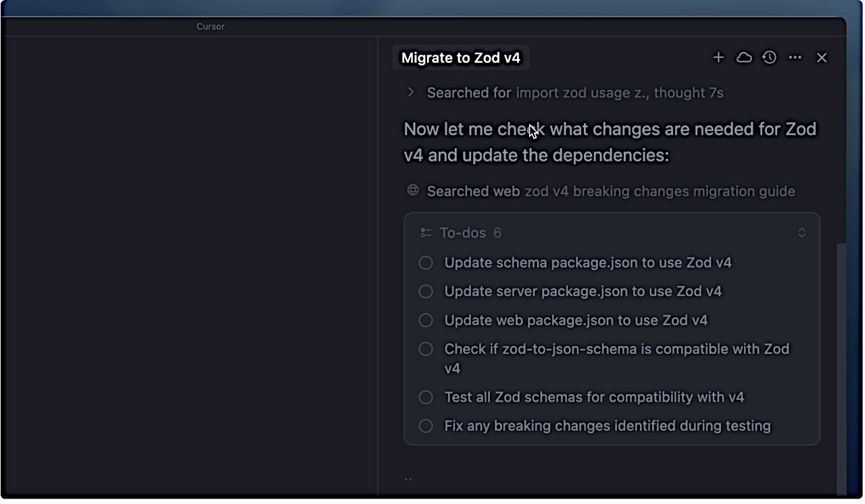Collapse the To-dos list with the up-down arrows

tap(801, 233)
